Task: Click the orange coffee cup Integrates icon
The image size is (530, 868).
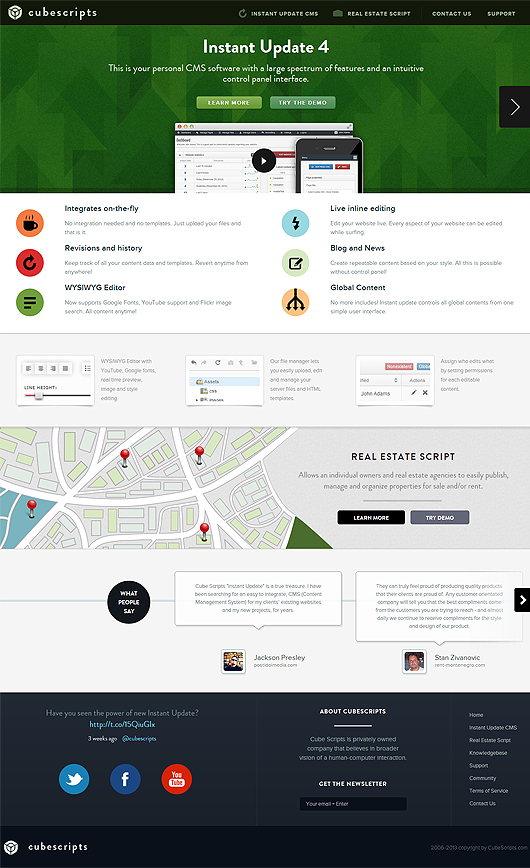Action: pyautogui.click(x=30, y=223)
